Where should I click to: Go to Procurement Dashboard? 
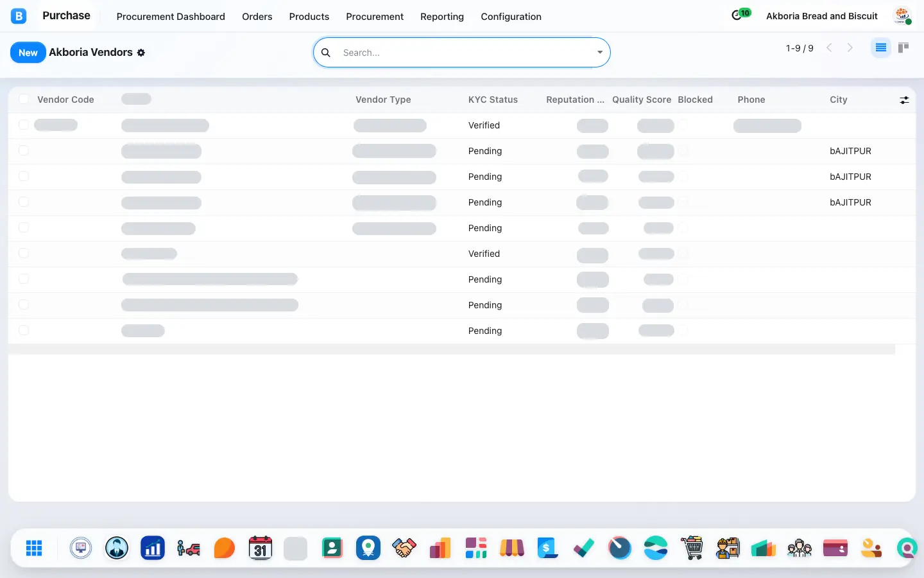pos(171,17)
